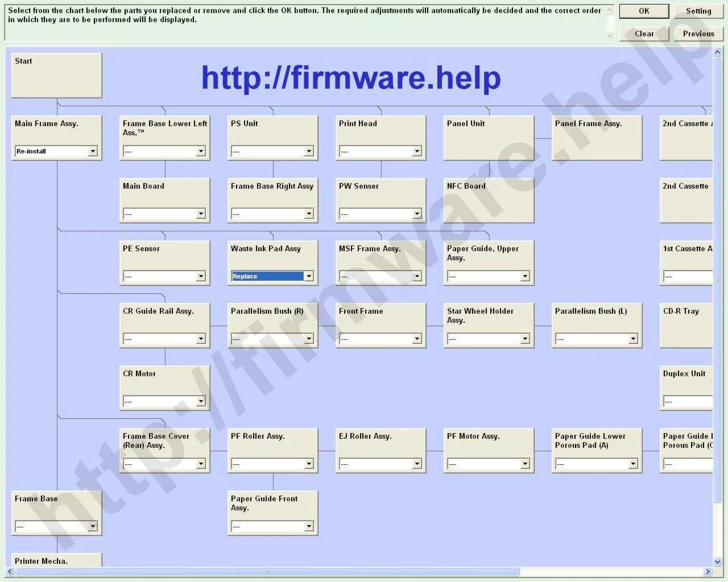Select the Panel Unit box
Screen dimensions: 728x582
(x=489, y=138)
